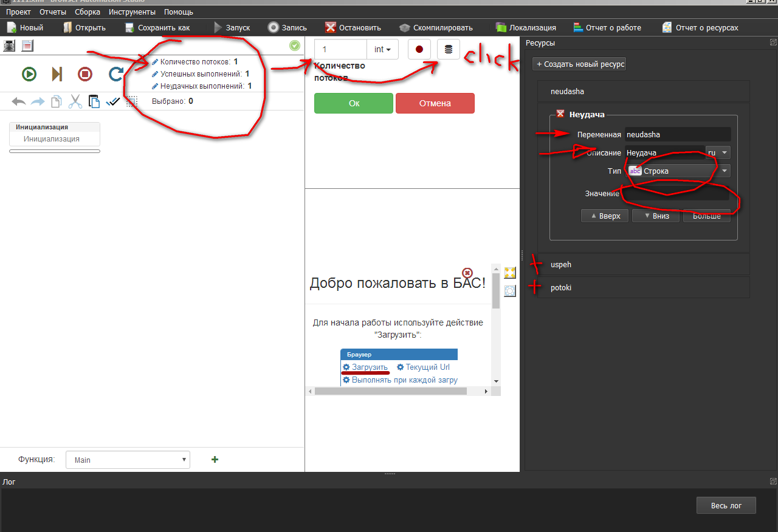The image size is (778, 532).
Task: Click the database stack resource button
Action: (x=449, y=49)
